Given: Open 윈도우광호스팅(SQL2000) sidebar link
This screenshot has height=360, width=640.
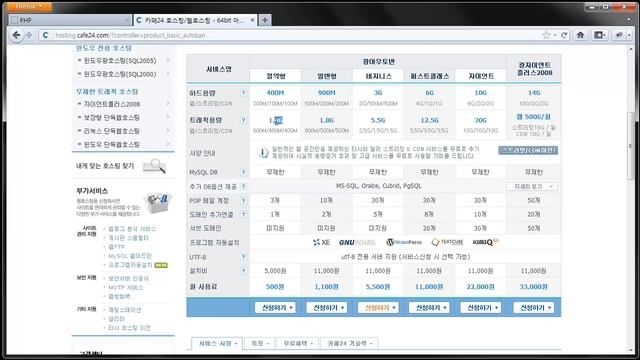Looking at the screenshot, I should point(120,74).
